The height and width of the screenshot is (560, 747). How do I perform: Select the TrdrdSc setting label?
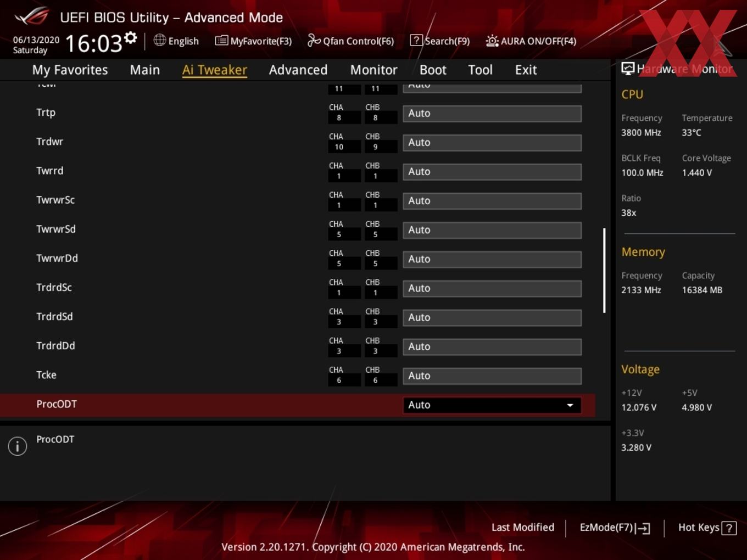click(54, 287)
